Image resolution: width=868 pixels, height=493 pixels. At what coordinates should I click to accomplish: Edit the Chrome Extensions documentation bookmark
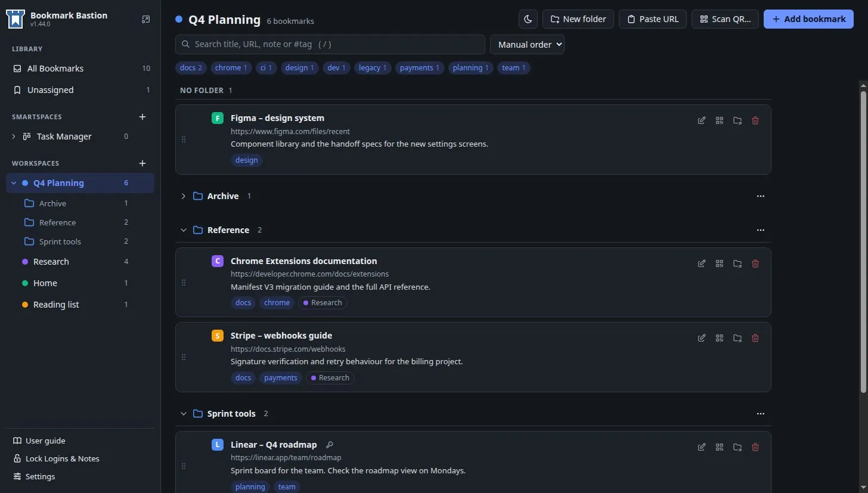click(702, 263)
